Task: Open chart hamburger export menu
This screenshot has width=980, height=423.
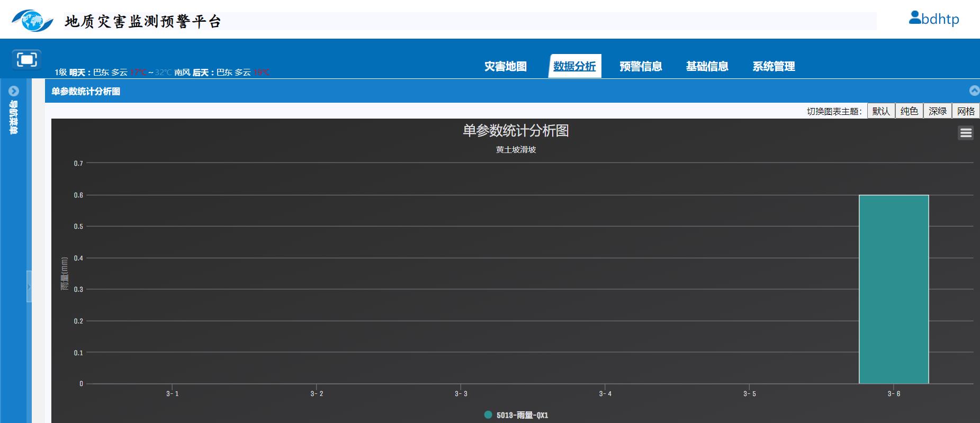Action: pyautogui.click(x=966, y=133)
